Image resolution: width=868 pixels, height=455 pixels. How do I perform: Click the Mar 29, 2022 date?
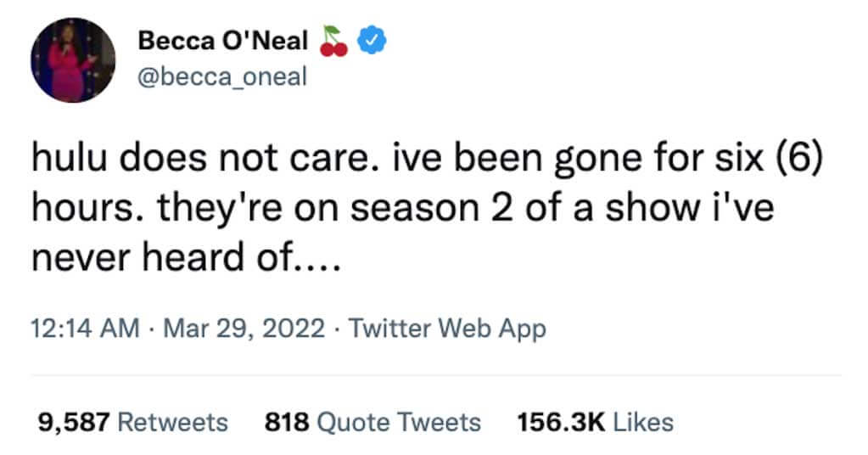(x=244, y=328)
